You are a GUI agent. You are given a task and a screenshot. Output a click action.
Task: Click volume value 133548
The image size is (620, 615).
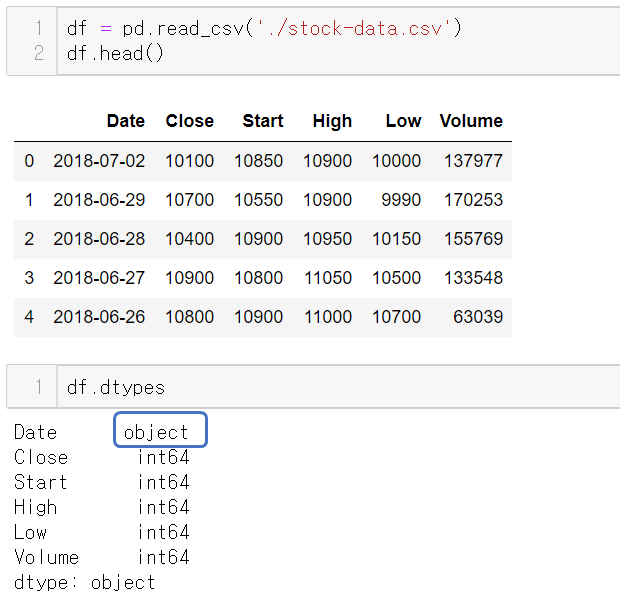(474, 278)
